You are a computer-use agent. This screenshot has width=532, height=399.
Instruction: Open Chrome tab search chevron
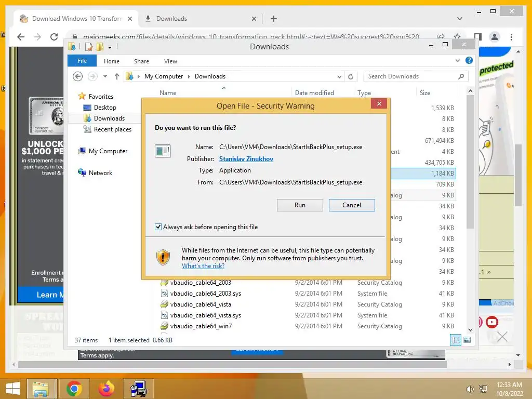[x=459, y=19]
